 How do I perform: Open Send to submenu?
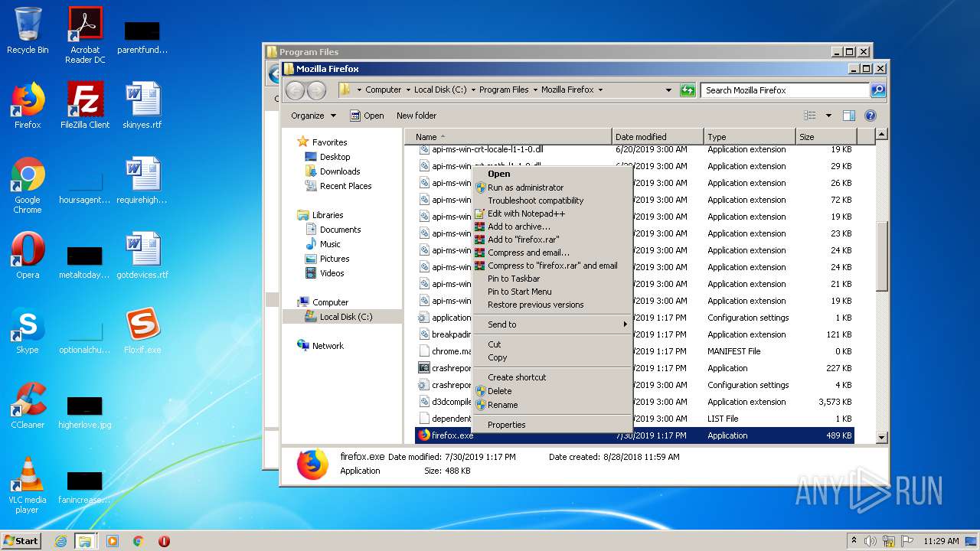click(x=552, y=324)
